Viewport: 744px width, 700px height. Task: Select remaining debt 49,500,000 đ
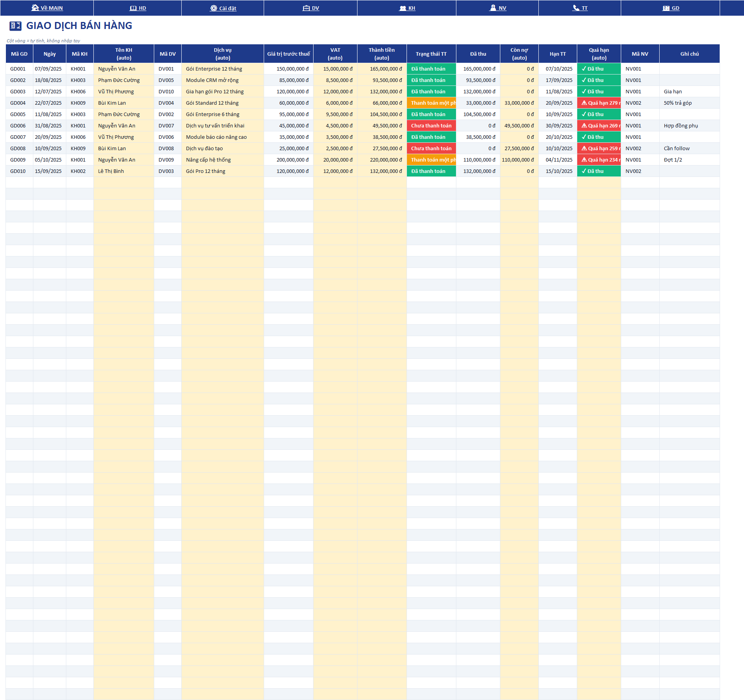pyautogui.click(x=520, y=125)
